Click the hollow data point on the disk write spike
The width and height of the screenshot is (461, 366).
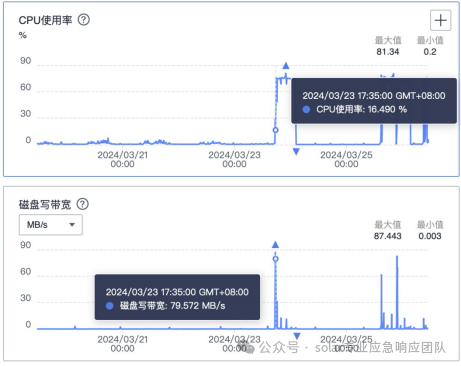coord(275,259)
